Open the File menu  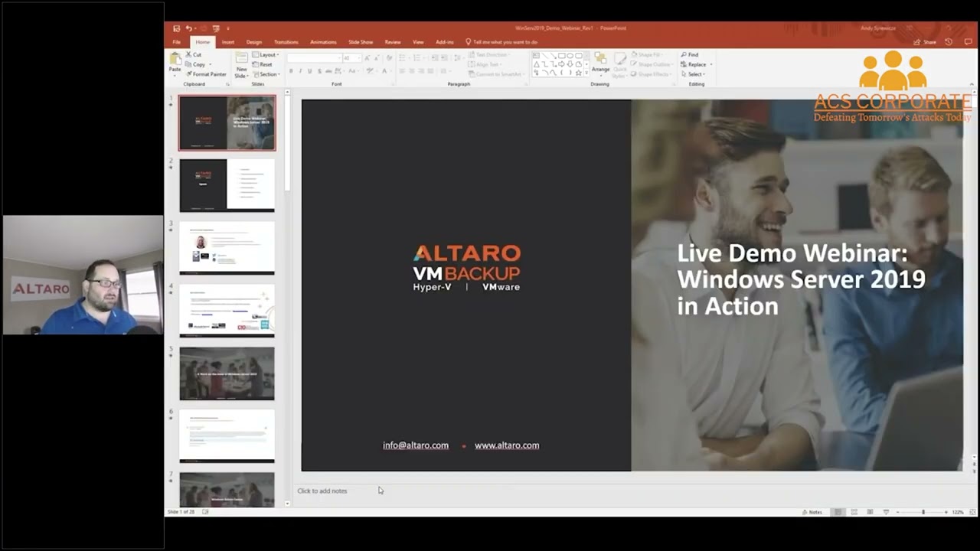coord(177,42)
